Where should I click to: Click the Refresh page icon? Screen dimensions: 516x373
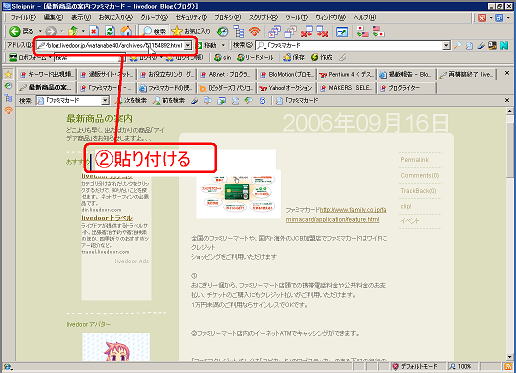(x=110, y=31)
